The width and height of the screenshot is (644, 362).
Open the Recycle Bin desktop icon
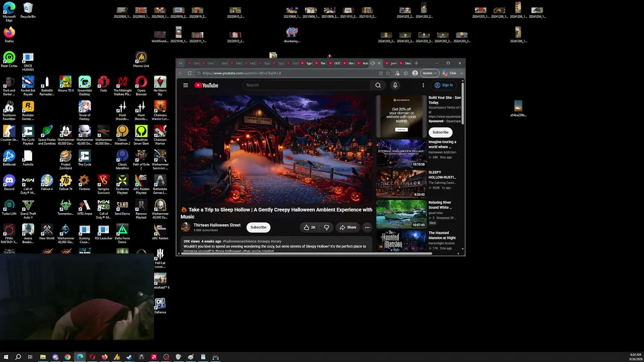click(x=28, y=11)
